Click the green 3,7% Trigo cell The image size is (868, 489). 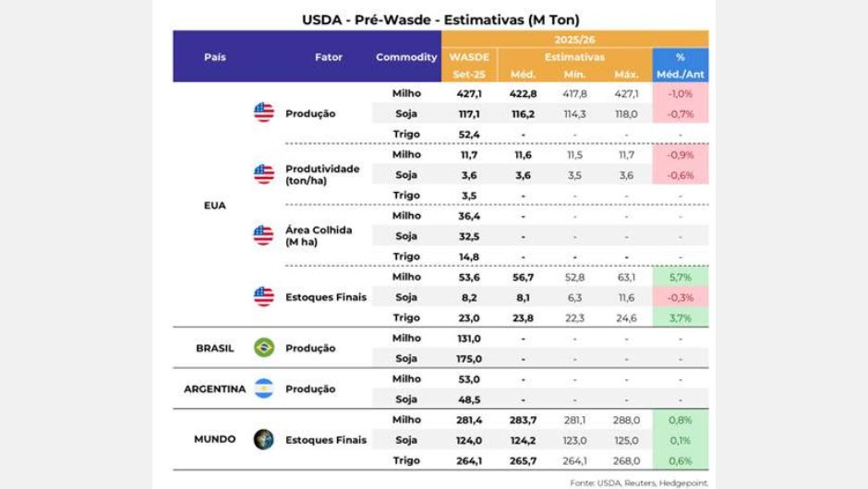(x=681, y=317)
